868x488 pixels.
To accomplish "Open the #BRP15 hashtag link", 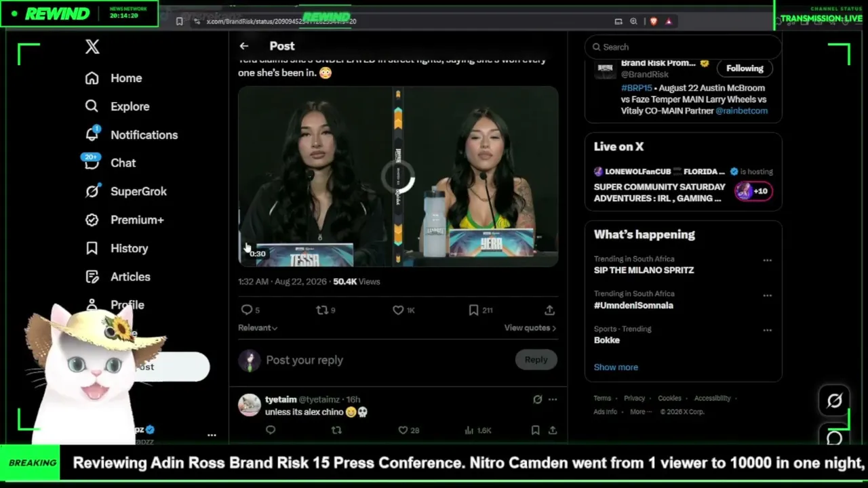I will pyautogui.click(x=636, y=87).
